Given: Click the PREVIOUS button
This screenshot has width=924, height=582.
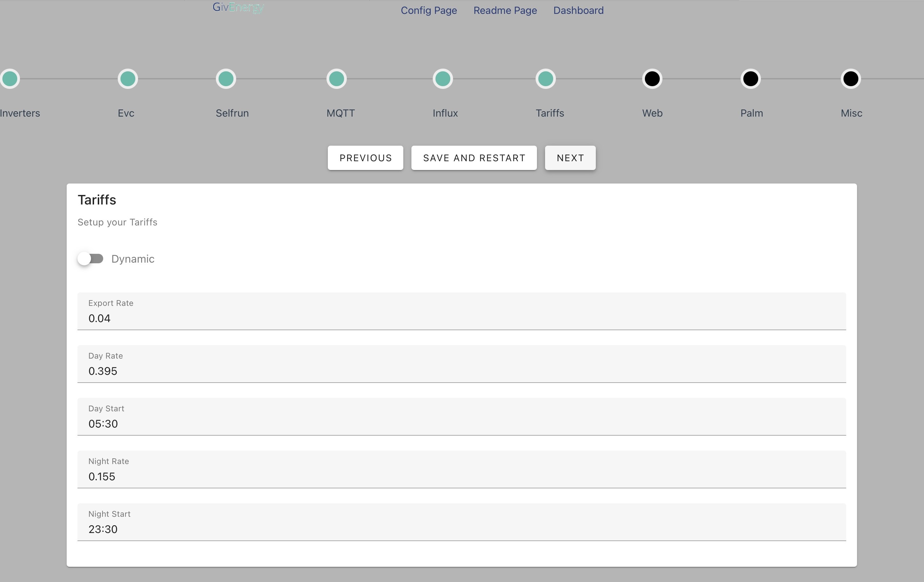Looking at the screenshot, I should click(365, 157).
